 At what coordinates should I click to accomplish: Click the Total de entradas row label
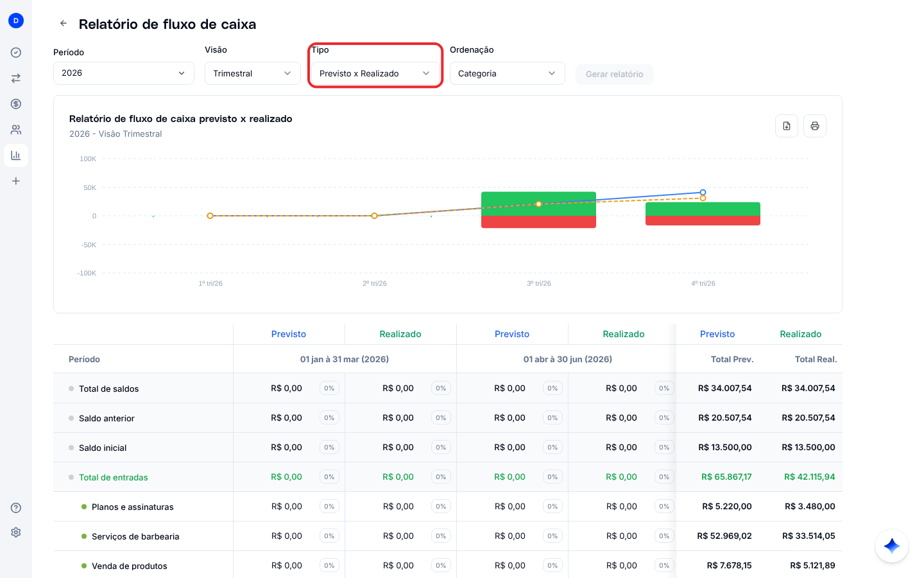(x=113, y=477)
